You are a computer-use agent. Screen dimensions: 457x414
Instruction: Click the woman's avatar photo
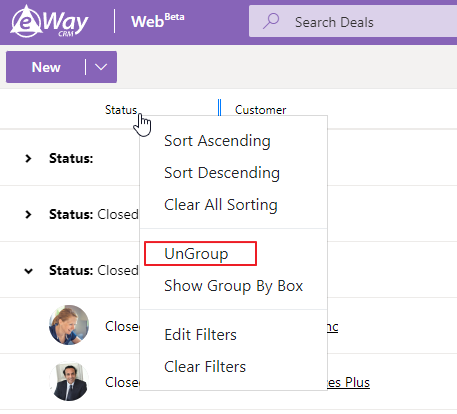pyautogui.click(x=69, y=325)
